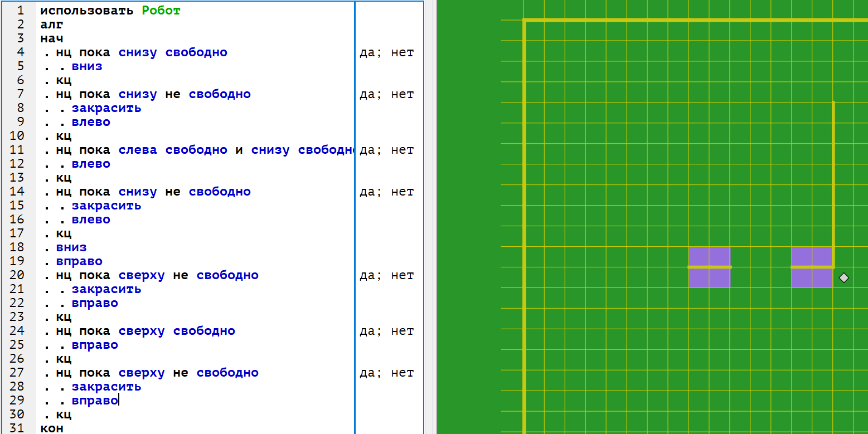Select line number 11 in the gutter

click(x=17, y=150)
